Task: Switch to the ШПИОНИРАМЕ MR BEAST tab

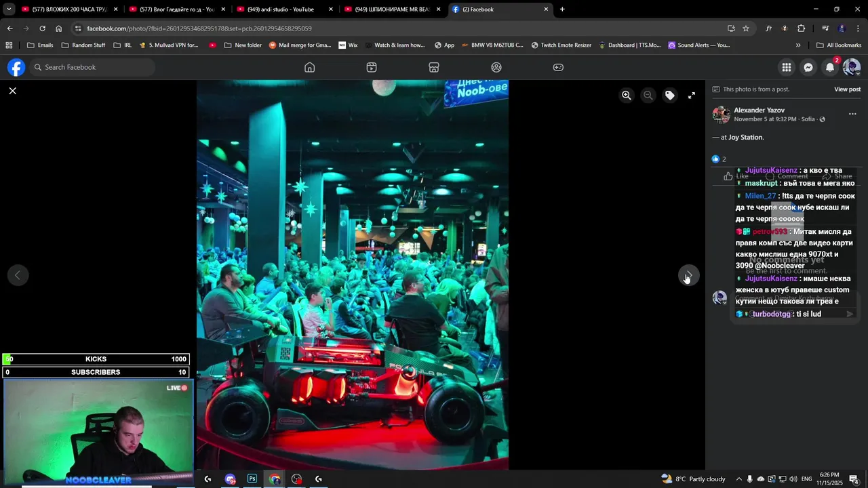Action: [x=392, y=9]
